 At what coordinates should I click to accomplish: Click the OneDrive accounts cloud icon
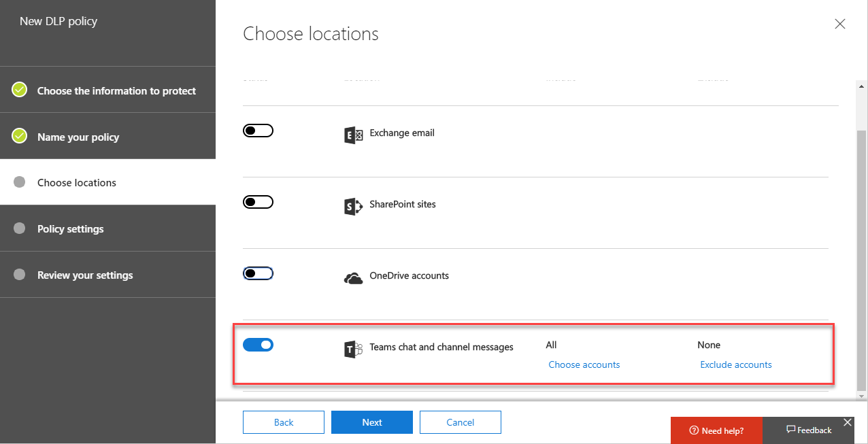pyautogui.click(x=353, y=278)
